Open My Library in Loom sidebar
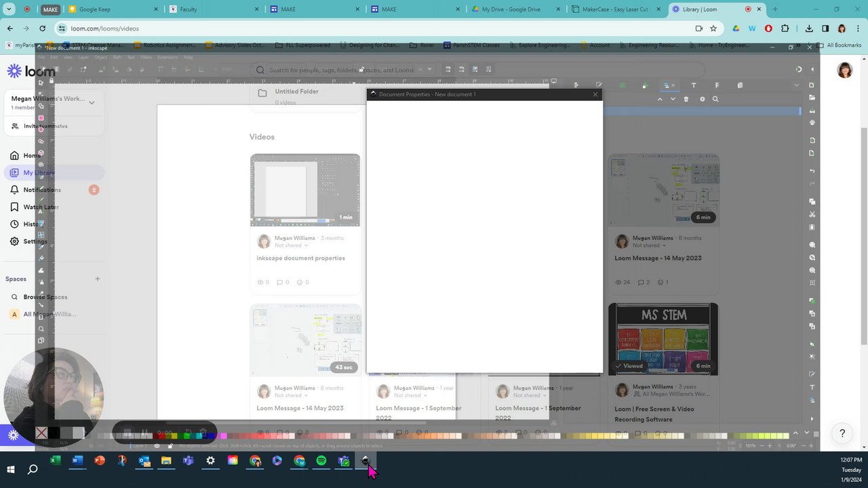The height and width of the screenshot is (488, 868). coord(55,173)
